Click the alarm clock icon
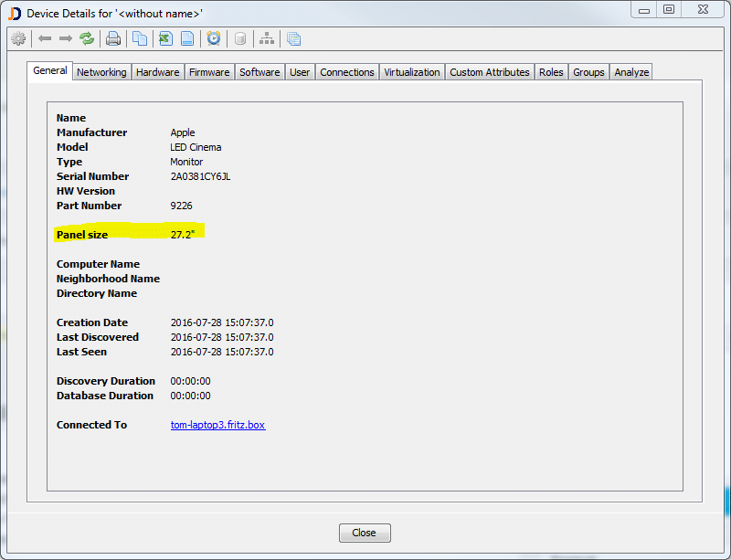The height and width of the screenshot is (560, 731). [213, 38]
